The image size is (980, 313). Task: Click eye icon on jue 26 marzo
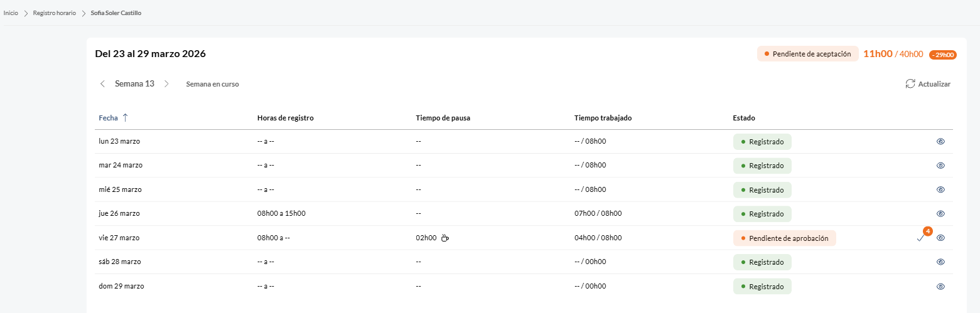tap(940, 214)
